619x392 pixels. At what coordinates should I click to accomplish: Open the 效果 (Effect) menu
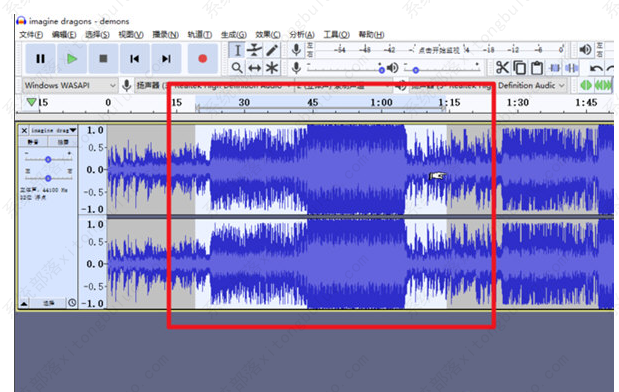[x=268, y=35]
